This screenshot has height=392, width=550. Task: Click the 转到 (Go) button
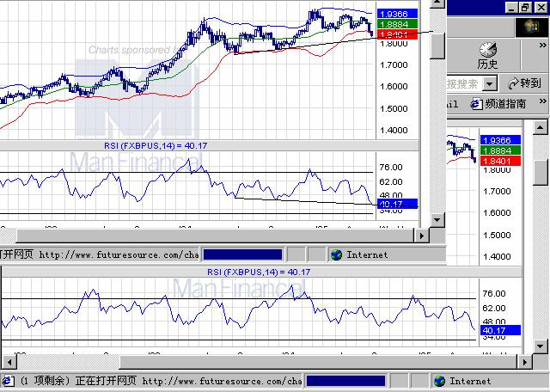(524, 83)
